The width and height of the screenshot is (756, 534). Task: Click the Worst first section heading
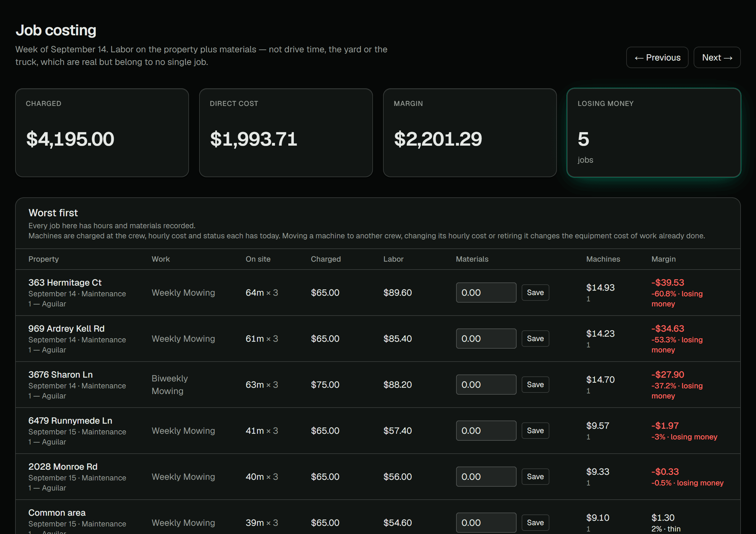(53, 213)
